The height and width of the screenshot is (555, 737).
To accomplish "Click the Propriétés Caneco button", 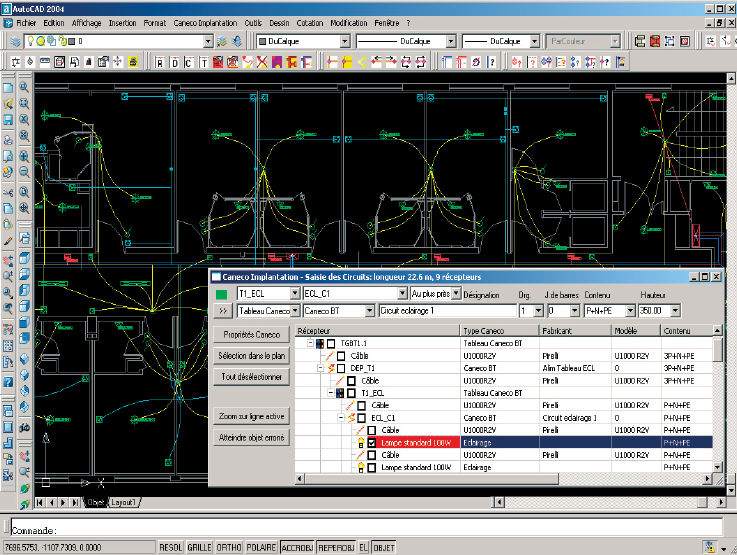I will 251,335.
